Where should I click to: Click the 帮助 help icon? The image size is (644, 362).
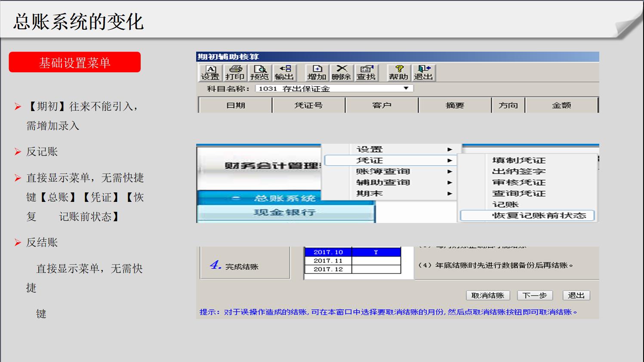click(x=398, y=73)
